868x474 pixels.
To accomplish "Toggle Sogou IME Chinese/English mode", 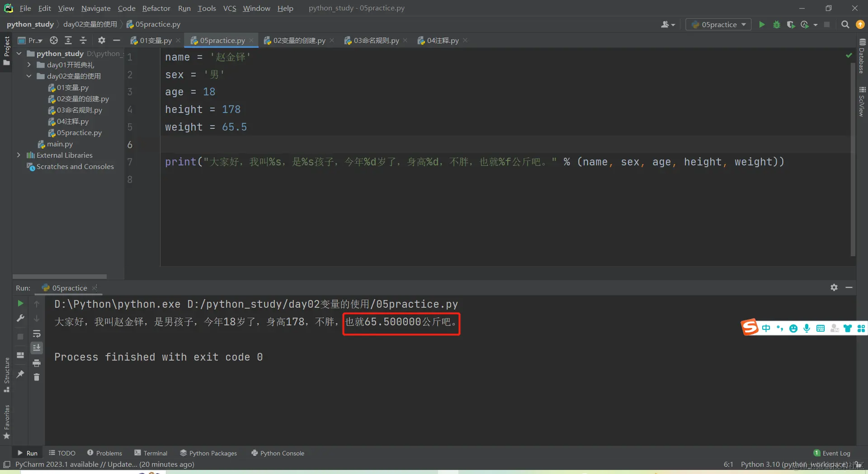I will (x=766, y=328).
